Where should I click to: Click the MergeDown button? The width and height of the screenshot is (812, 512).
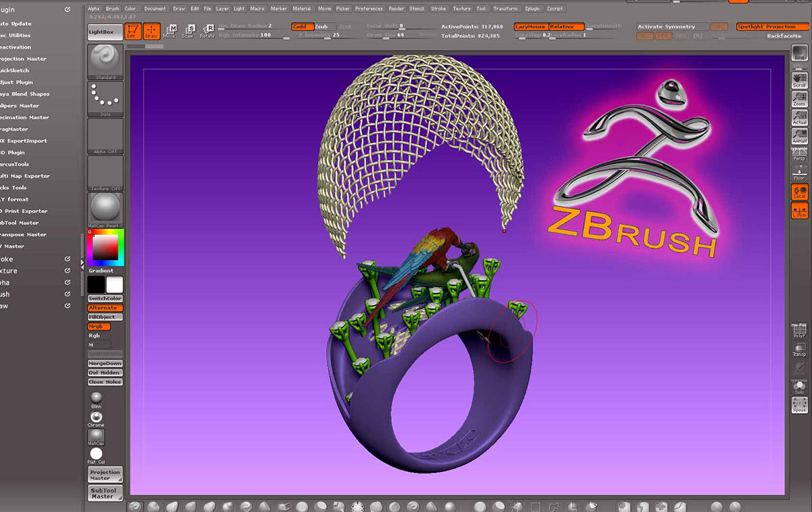click(105, 364)
